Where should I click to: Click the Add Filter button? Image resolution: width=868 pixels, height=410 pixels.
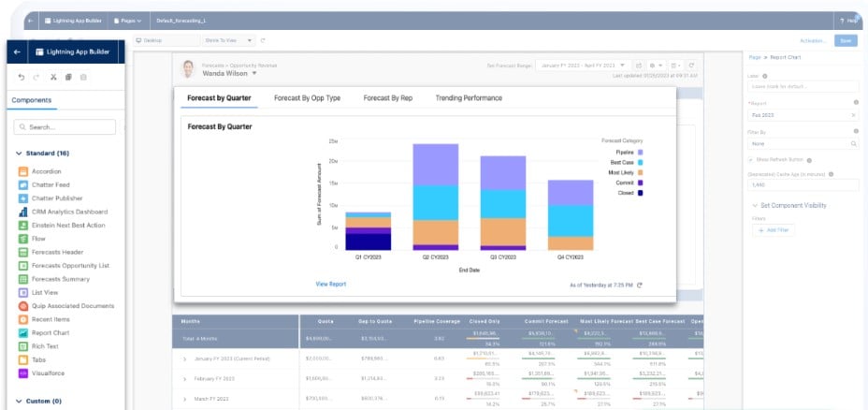(774, 230)
